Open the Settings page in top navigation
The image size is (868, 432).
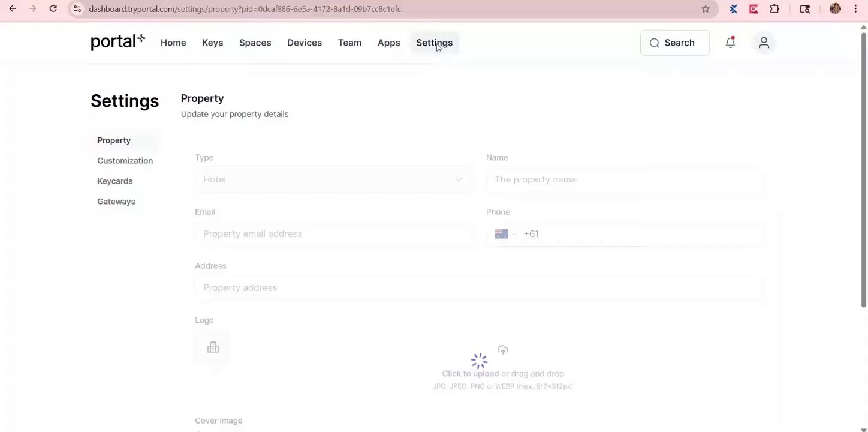435,43
